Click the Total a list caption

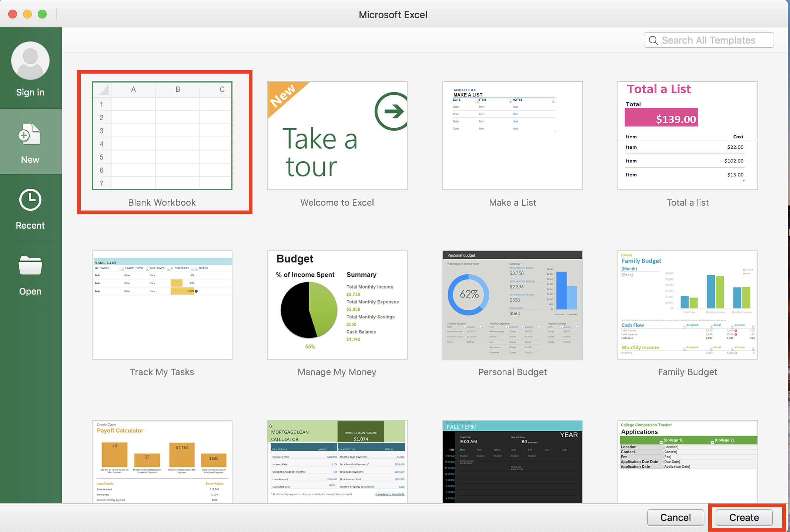[x=688, y=203]
